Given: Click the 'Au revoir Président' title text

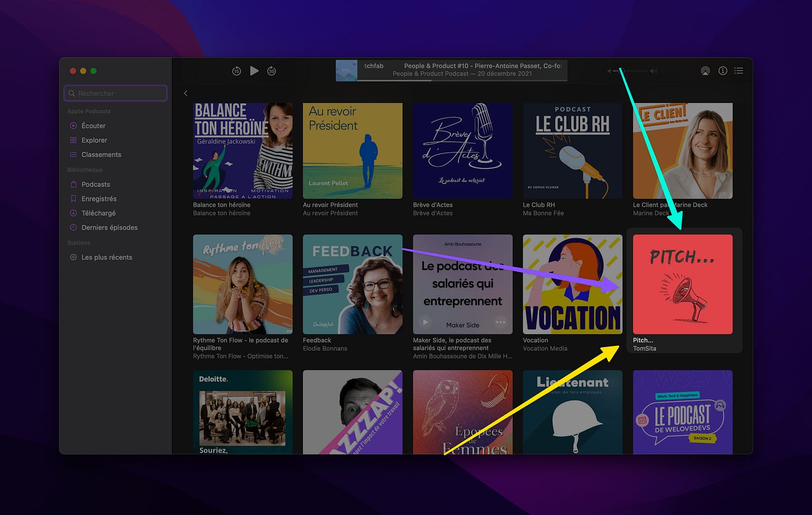Looking at the screenshot, I should click(x=330, y=205).
